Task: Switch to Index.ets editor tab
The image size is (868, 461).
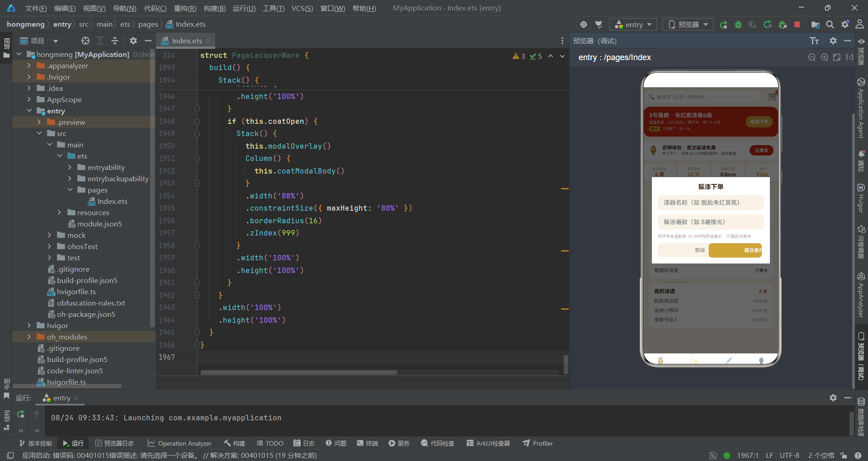Action: (186, 41)
